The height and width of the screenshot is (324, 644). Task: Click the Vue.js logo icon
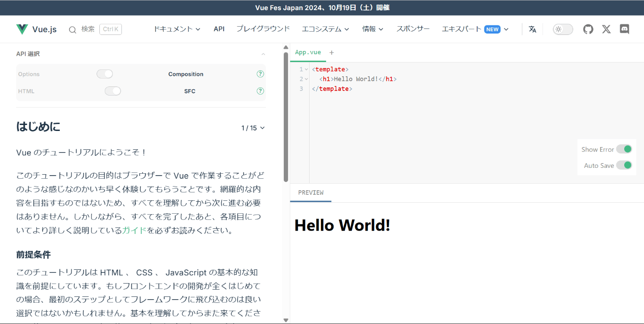[22, 29]
